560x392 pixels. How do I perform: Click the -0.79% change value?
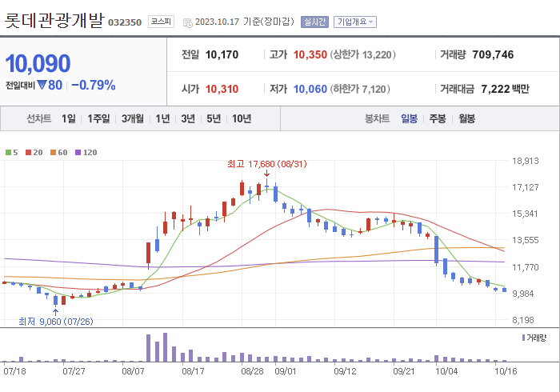(94, 86)
